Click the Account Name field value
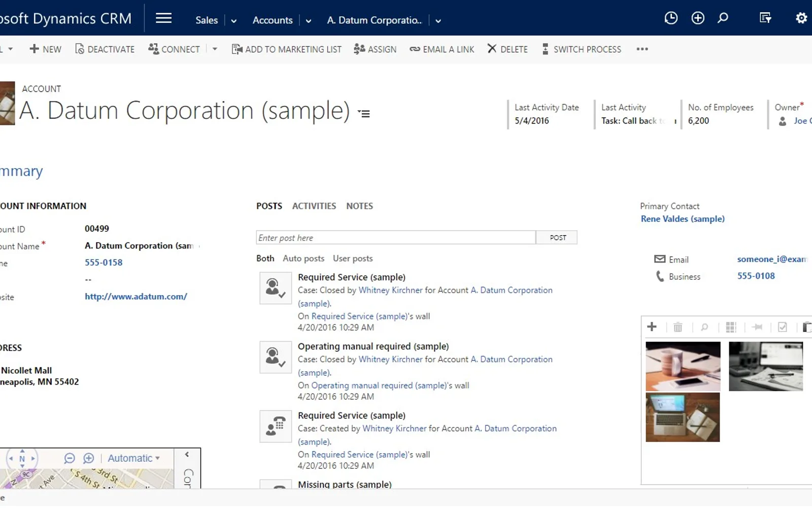Screen dimensions: 812x508 139,246
